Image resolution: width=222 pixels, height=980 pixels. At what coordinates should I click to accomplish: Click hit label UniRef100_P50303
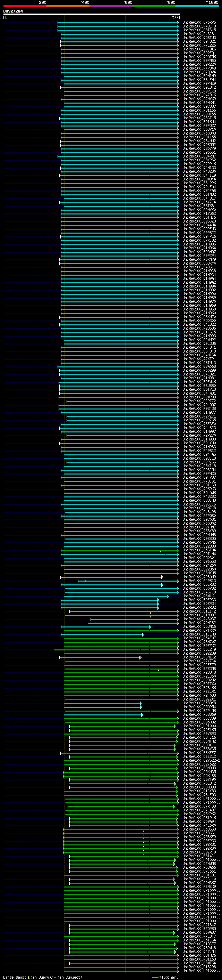point(199,133)
